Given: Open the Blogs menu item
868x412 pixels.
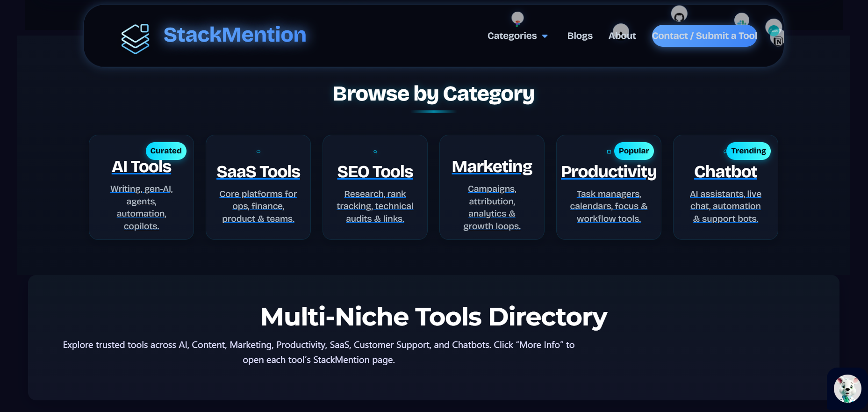Looking at the screenshot, I should tap(580, 36).
